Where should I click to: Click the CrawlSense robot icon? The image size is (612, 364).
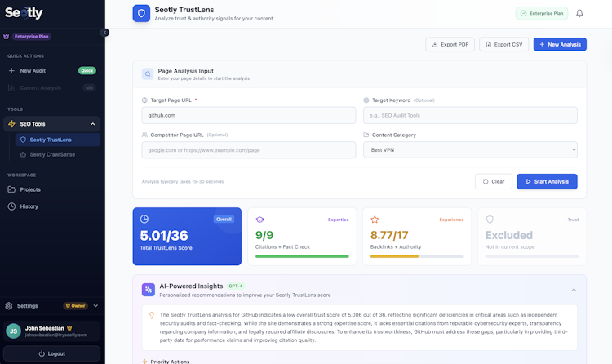pyautogui.click(x=23, y=155)
